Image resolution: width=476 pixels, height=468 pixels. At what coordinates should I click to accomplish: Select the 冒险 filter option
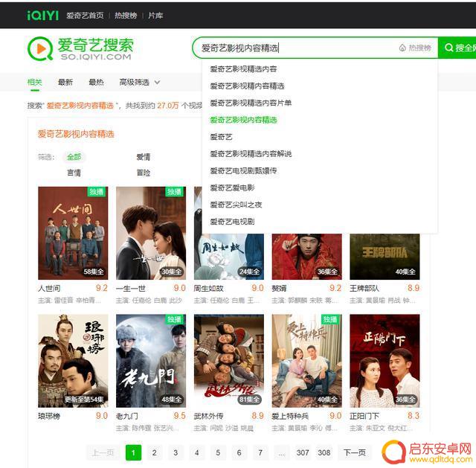click(144, 173)
